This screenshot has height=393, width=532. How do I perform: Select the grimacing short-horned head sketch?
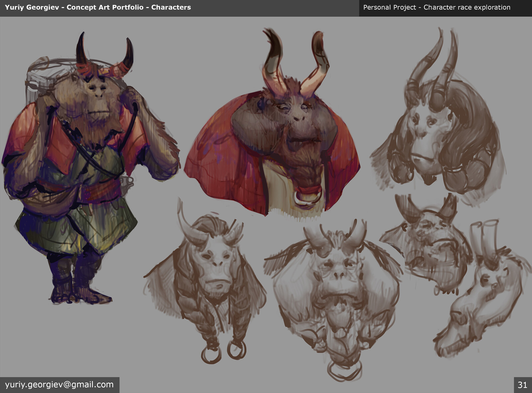(x=426, y=244)
